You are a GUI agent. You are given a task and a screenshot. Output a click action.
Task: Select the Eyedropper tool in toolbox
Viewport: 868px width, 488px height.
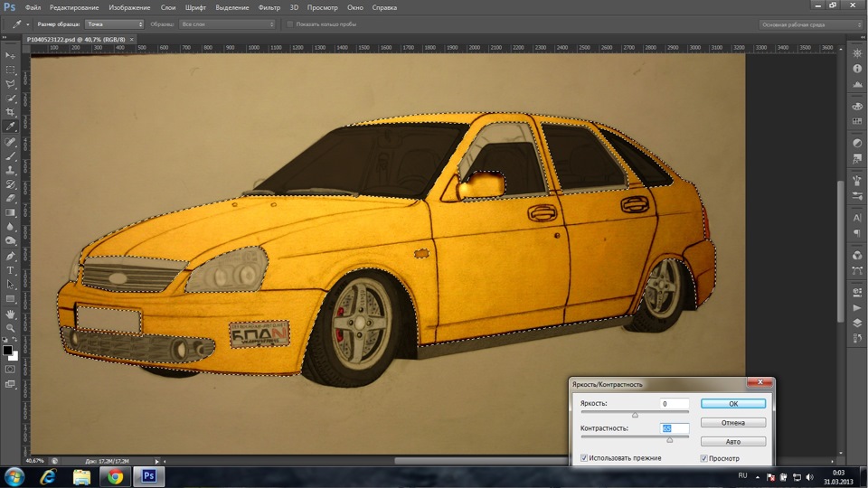point(10,127)
